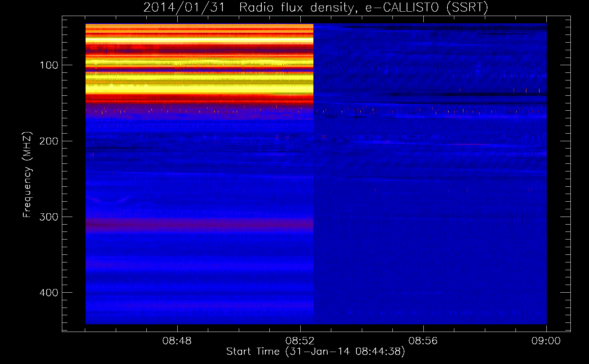Click the 'Start Time (31-Jan-14 08:44:38)' label

316,352
